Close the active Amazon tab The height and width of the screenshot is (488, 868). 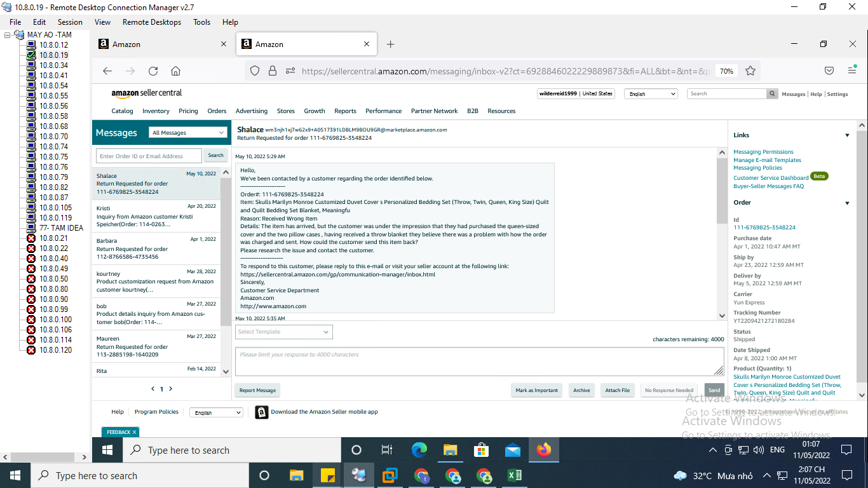click(x=367, y=44)
